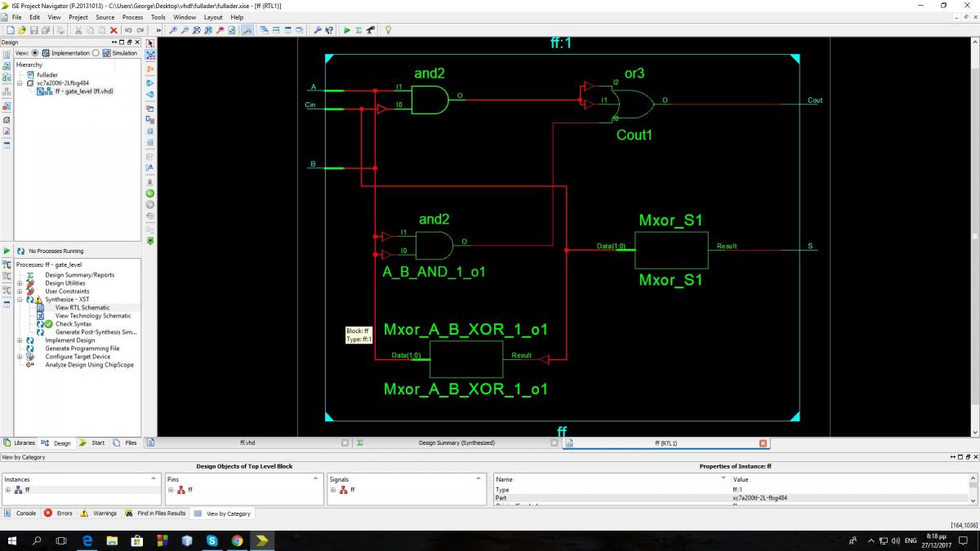The image size is (980, 551).
Task: Click the Tile Horizontally toolbar icon
Action: click(x=277, y=30)
